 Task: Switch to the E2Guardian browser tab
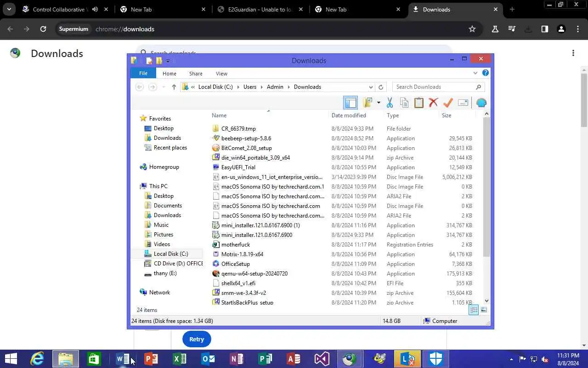pyautogui.click(x=260, y=9)
